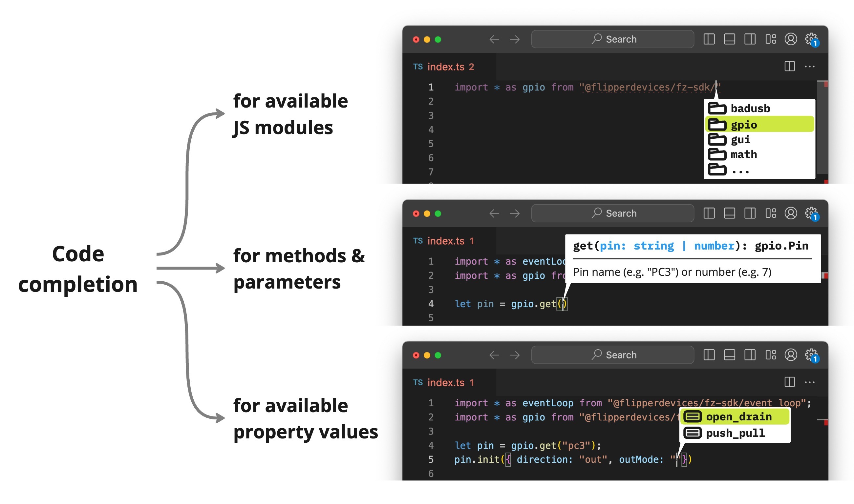Toggle secondary sidebar icon in top window
This screenshot has height=504, width=854.
click(x=749, y=39)
